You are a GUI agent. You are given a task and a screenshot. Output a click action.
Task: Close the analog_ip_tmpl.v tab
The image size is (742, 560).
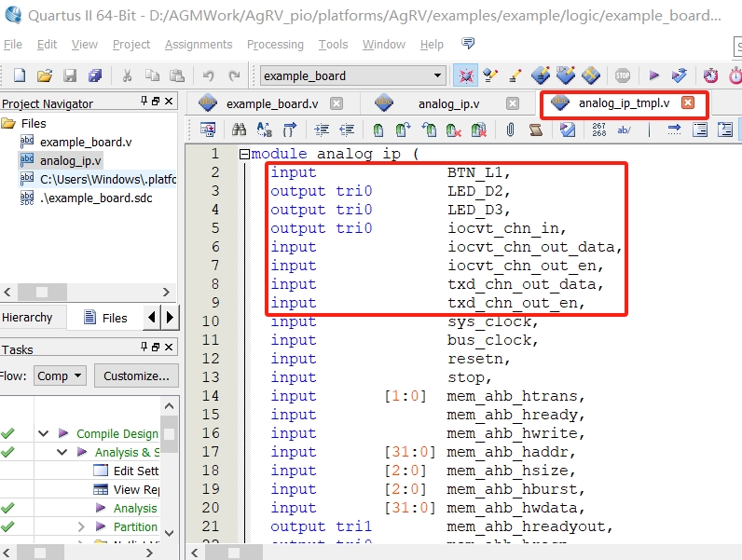coord(688,102)
